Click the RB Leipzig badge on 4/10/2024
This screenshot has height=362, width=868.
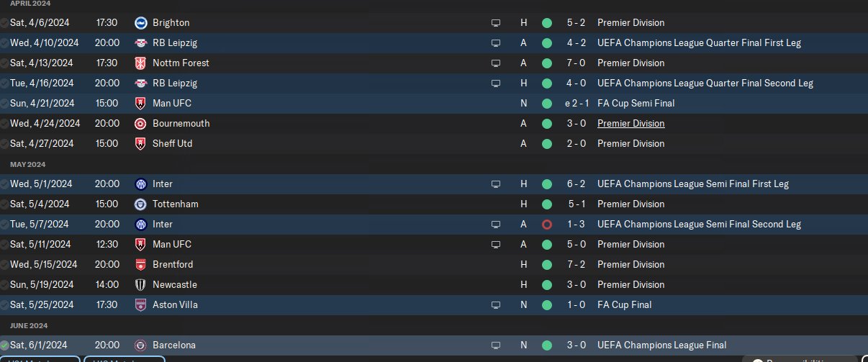tap(140, 43)
